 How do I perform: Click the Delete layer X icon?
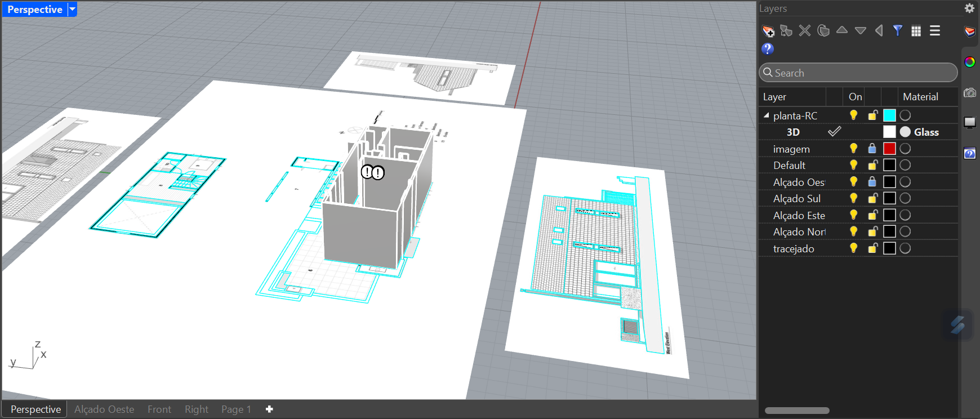[x=805, y=31]
